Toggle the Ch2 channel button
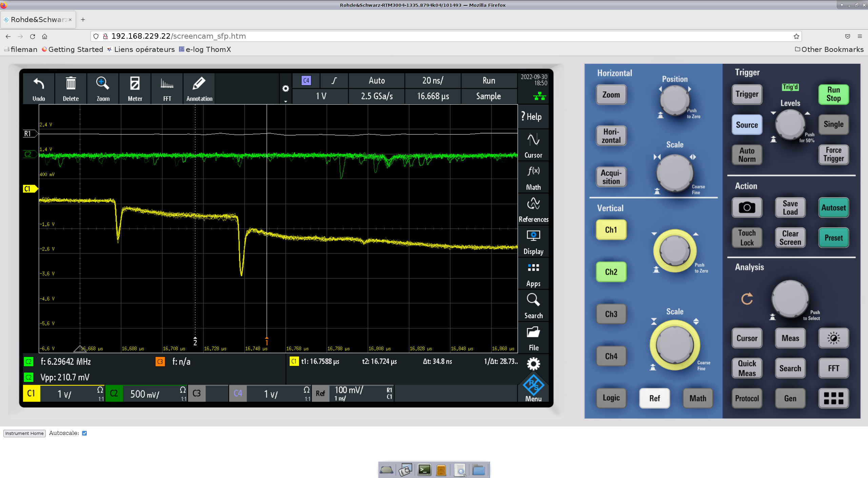This screenshot has height=478, width=868. 611,272
